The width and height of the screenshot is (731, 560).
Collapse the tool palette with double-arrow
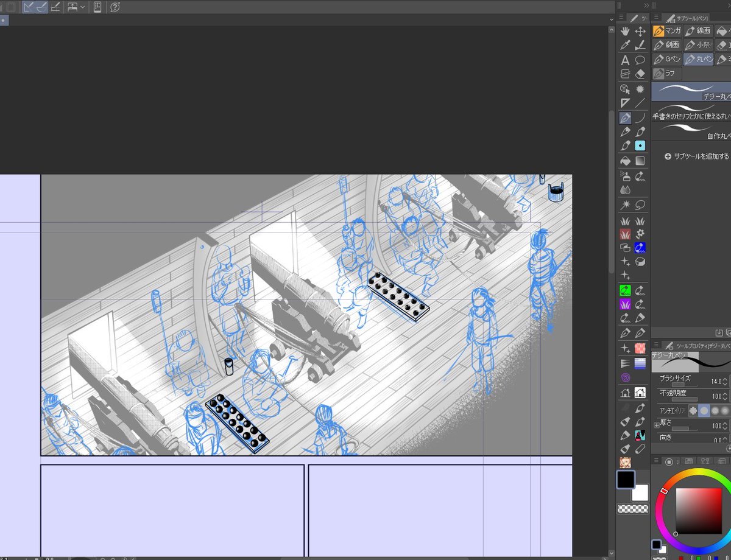(x=646, y=5)
